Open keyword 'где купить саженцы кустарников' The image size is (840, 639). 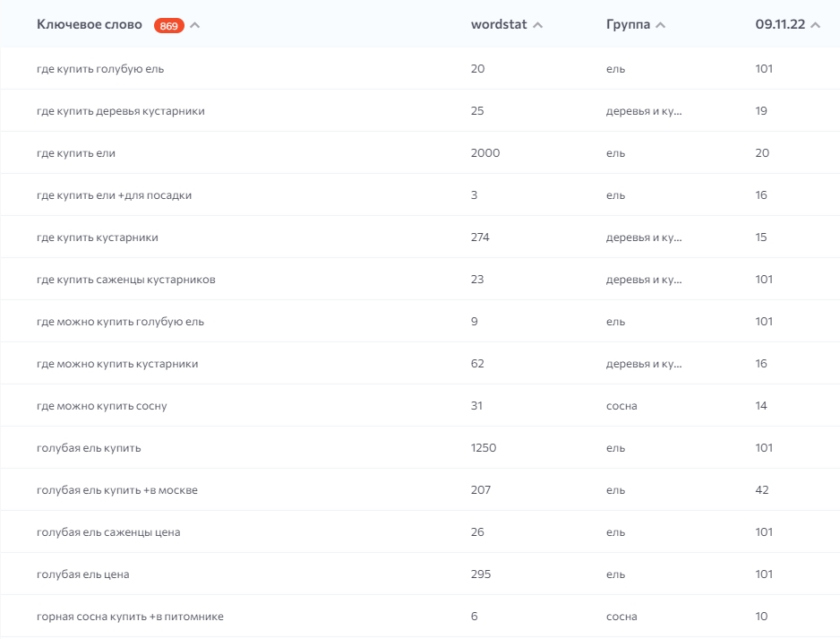coord(125,280)
